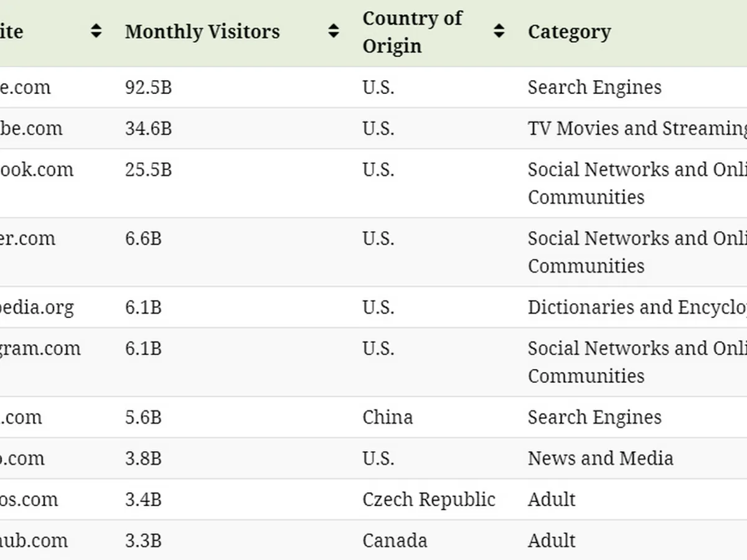Viewport: 747px width, 560px height.
Task: Click the Country of Origin header
Action: coord(412,32)
